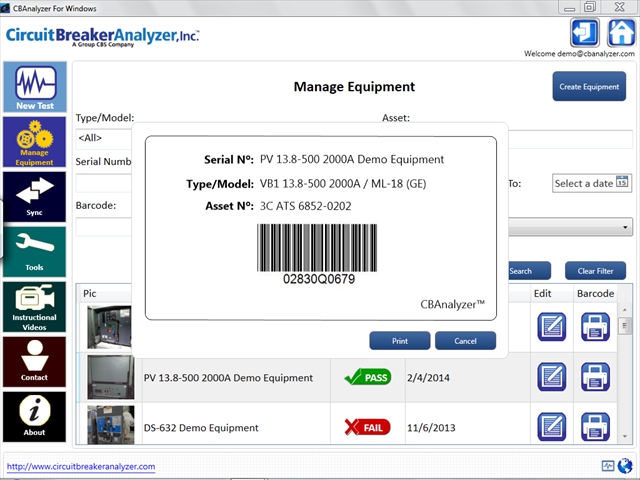Click the scroll up arrow of equipment list
The width and height of the screenshot is (640, 480).
(624, 310)
